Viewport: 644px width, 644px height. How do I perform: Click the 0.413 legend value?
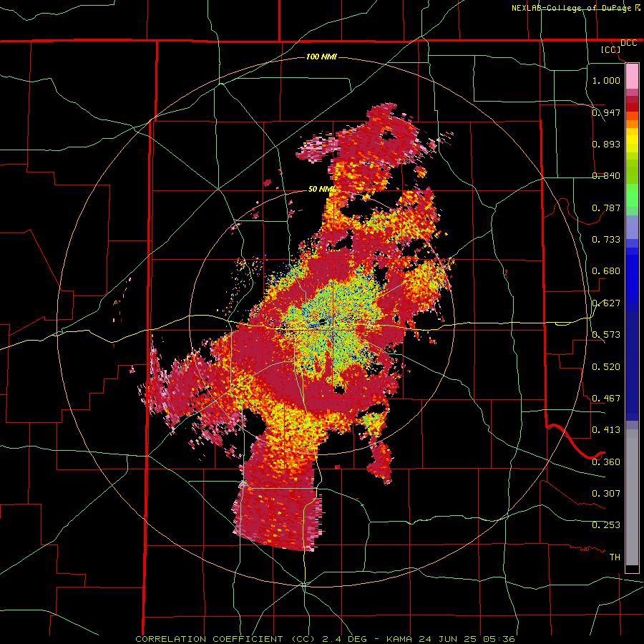(x=606, y=430)
